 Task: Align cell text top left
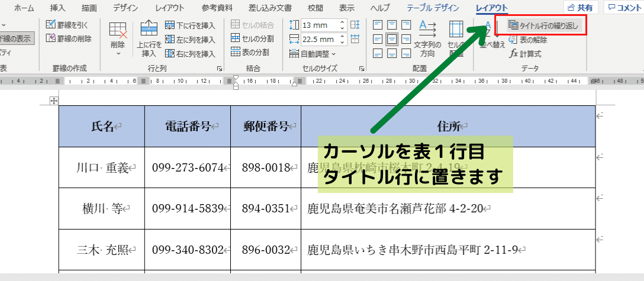click(x=378, y=25)
